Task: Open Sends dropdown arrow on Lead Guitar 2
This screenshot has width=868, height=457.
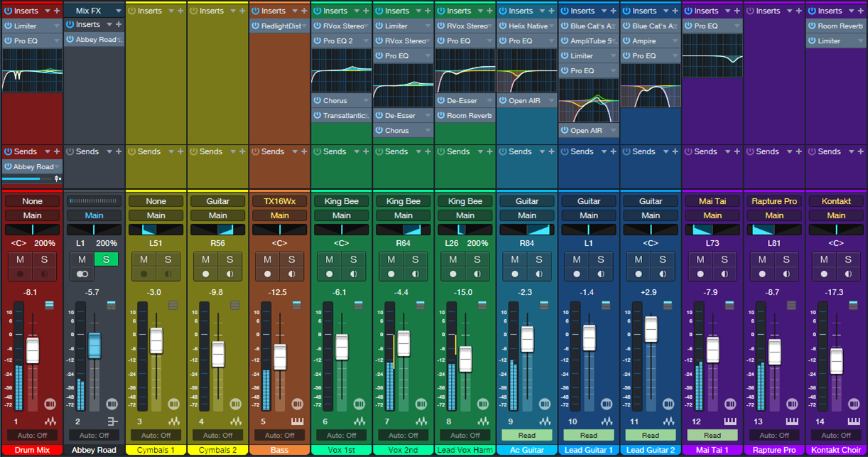Action: tap(666, 151)
